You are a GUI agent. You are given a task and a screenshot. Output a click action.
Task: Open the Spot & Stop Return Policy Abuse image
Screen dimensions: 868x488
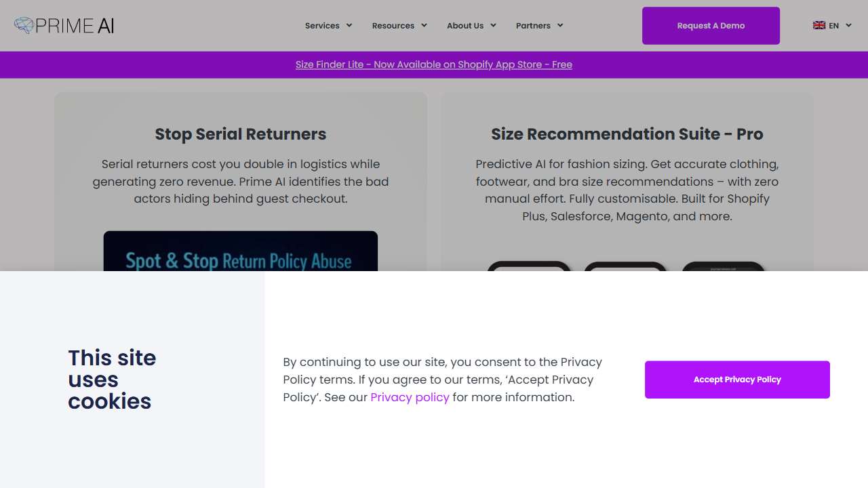[241, 252]
